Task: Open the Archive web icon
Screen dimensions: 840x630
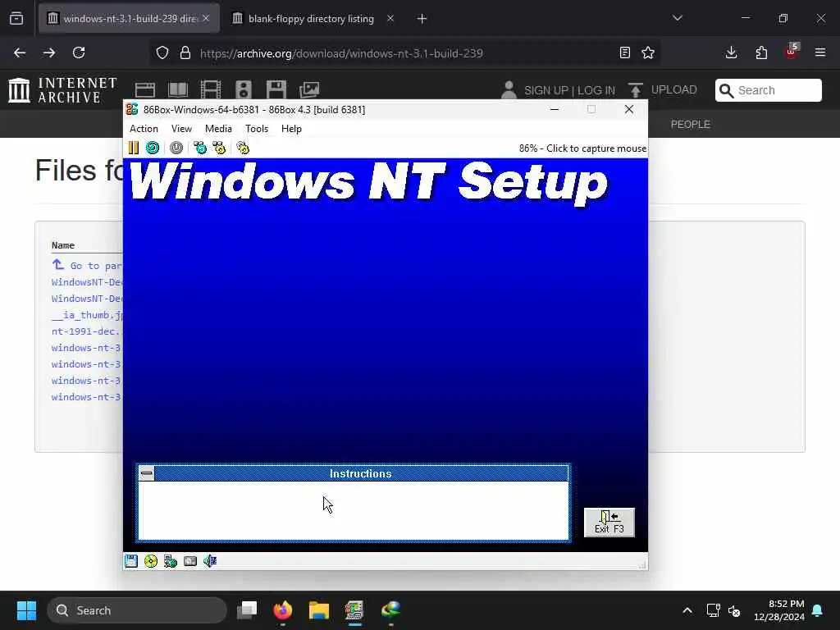Action: pos(144,90)
